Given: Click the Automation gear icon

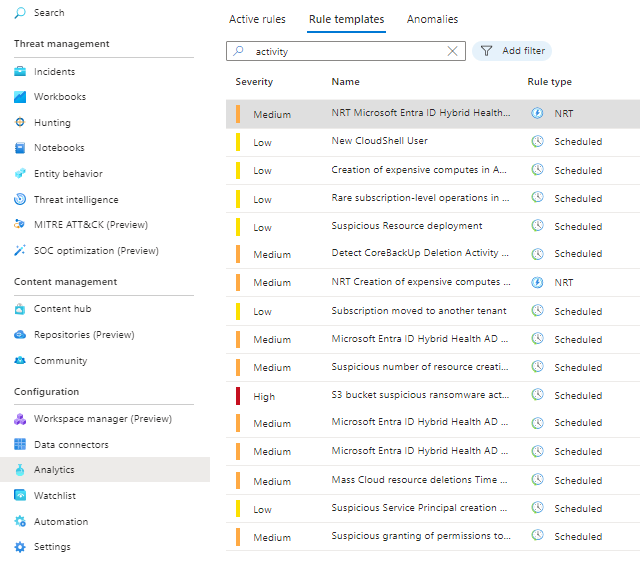Looking at the screenshot, I should coord(20,521).
